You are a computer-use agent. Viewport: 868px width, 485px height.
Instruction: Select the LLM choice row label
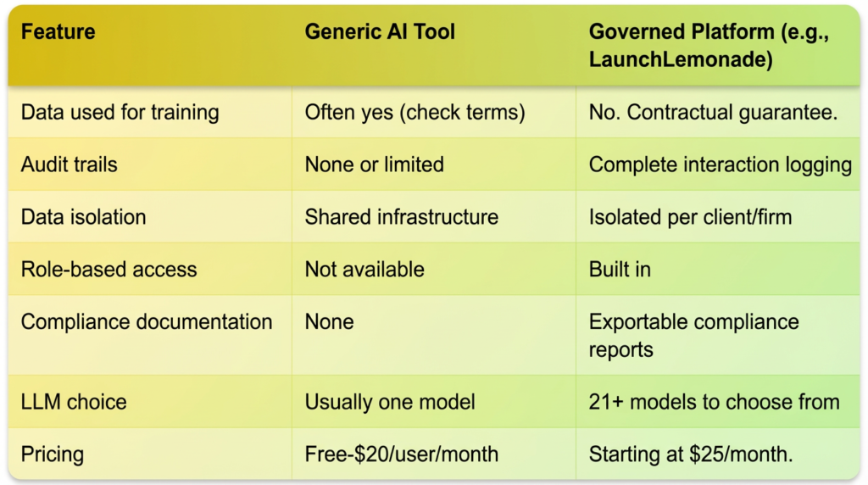point(74,402)
